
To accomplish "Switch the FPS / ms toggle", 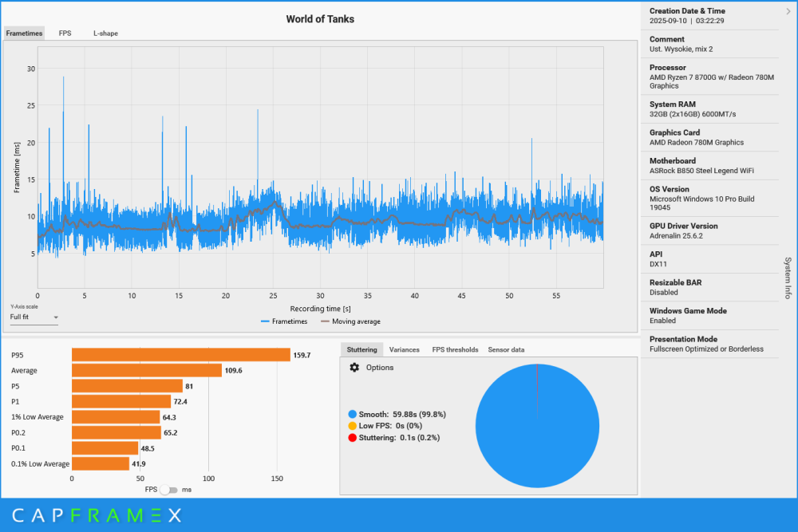I will (x=169, y=490).
